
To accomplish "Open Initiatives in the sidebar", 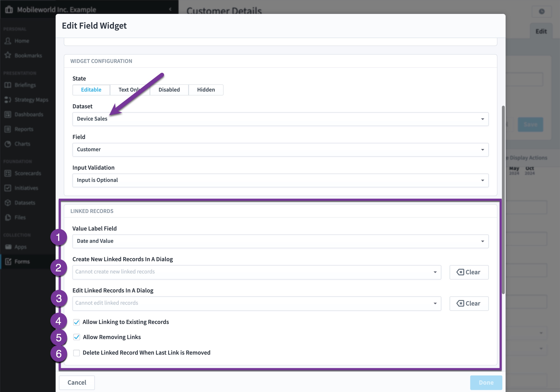I will tap(26, 188).
